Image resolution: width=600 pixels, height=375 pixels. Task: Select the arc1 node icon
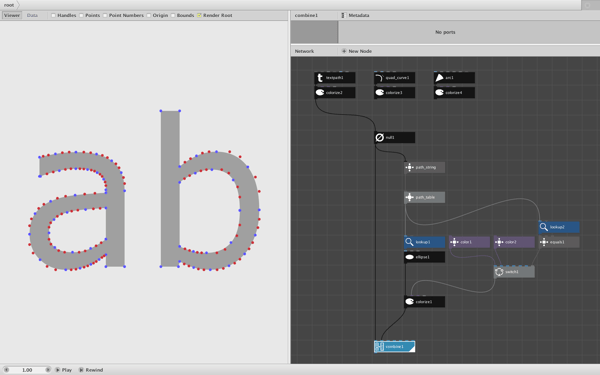439,78
